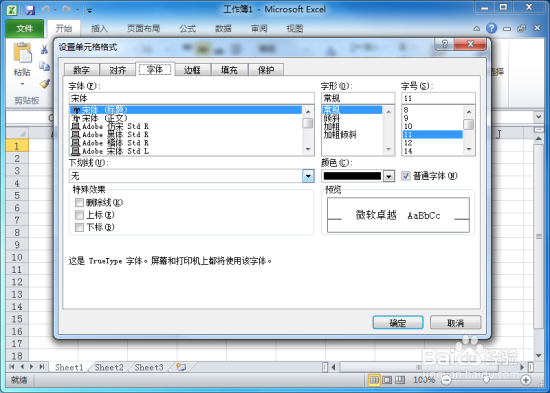Expand the formula bar chevron
The width and height of the screenshot is (550, 393).
click(538, 117)
